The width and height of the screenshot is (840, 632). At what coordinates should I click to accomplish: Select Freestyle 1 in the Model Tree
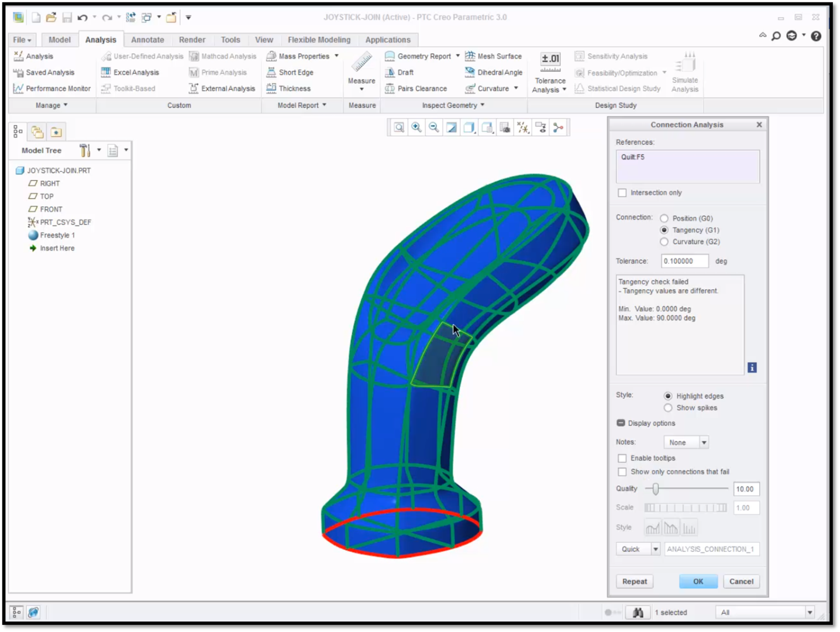click(x=51, y=235)
